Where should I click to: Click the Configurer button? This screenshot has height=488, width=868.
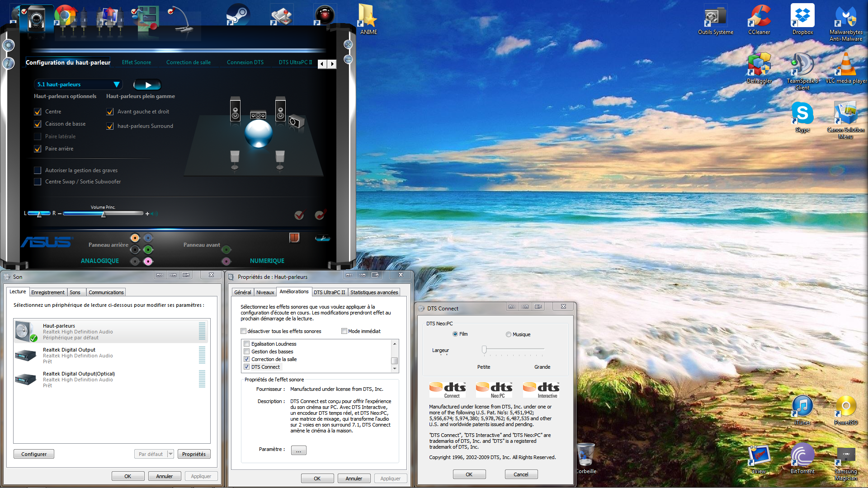34,454
